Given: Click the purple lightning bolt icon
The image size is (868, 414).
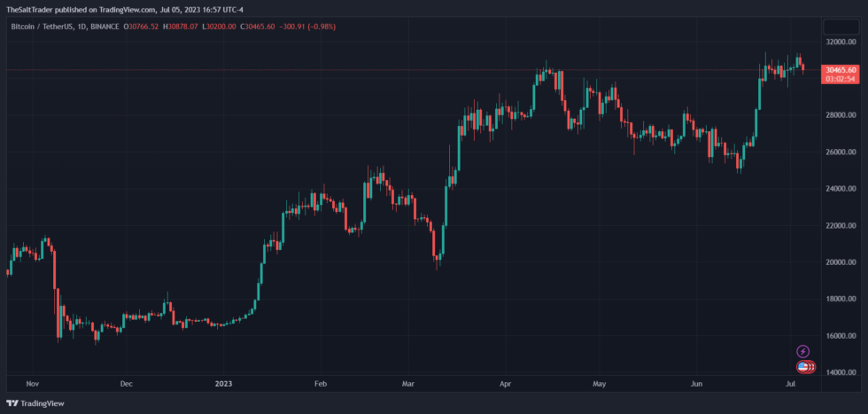Looking at the screenshot, I should (x=802, y=351).
